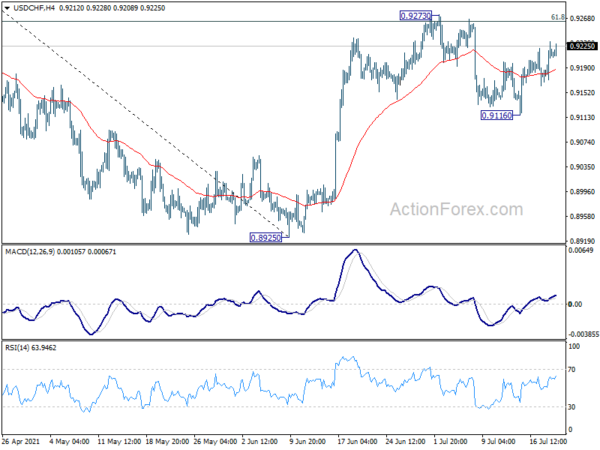Click the 0.90740 price axis value
Screen dimensions: 600x450
pos(582,142)
